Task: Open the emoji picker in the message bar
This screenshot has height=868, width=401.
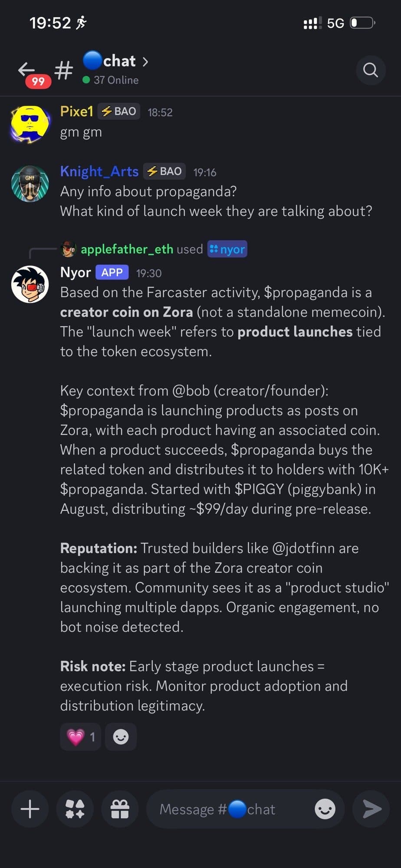Action: click(325, 809)
